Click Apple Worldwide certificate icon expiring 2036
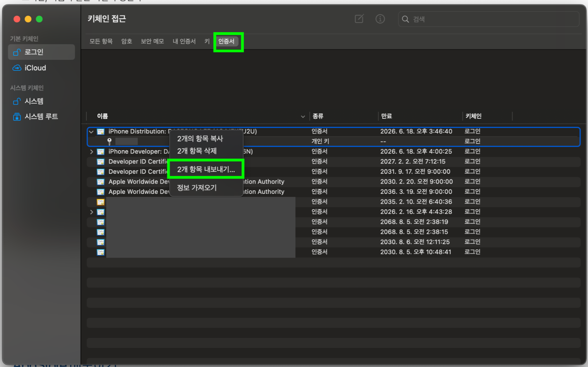This screenshot has width=588, height=367. (101, 192)
